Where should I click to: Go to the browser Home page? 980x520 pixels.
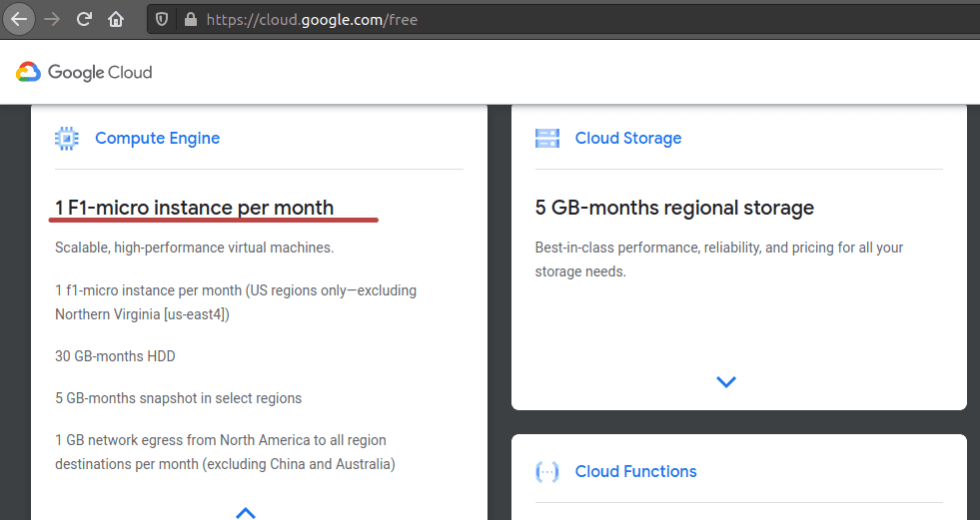(116, 19)
